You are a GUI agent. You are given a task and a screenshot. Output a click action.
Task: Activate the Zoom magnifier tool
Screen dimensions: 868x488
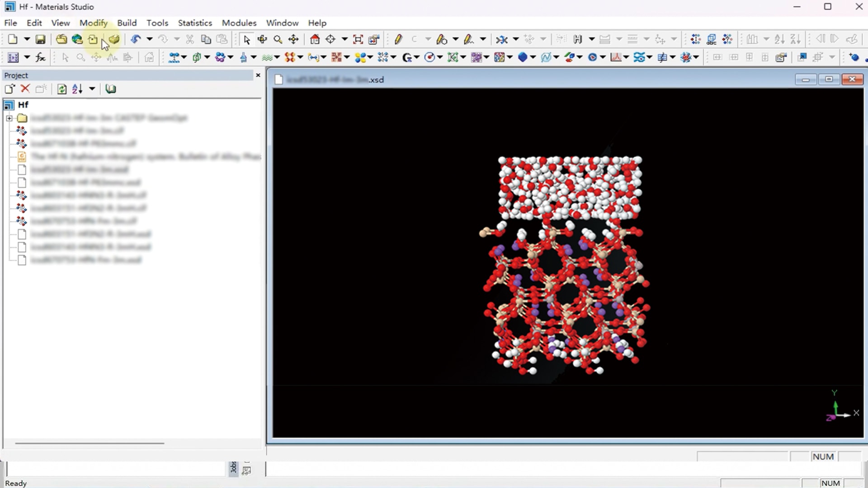point(278,39)
